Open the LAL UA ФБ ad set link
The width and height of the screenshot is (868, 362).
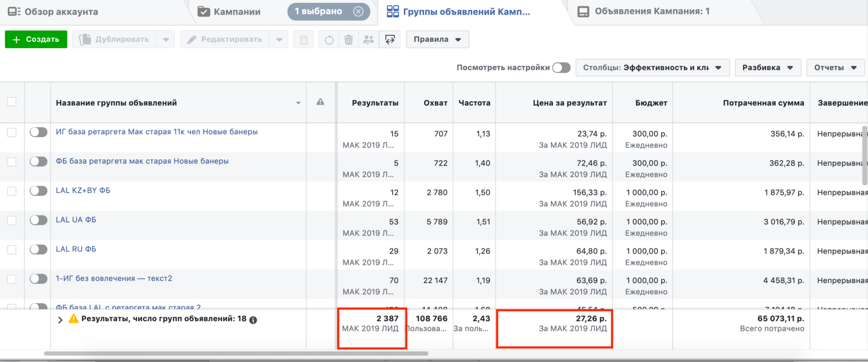pyautogui.click(x=76, y=220)
